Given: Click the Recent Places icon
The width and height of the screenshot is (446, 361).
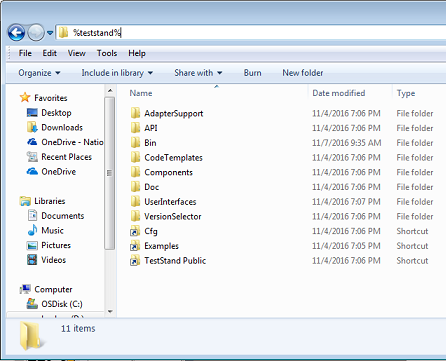Looking at the screenshot, I should [x=32, y=156].
